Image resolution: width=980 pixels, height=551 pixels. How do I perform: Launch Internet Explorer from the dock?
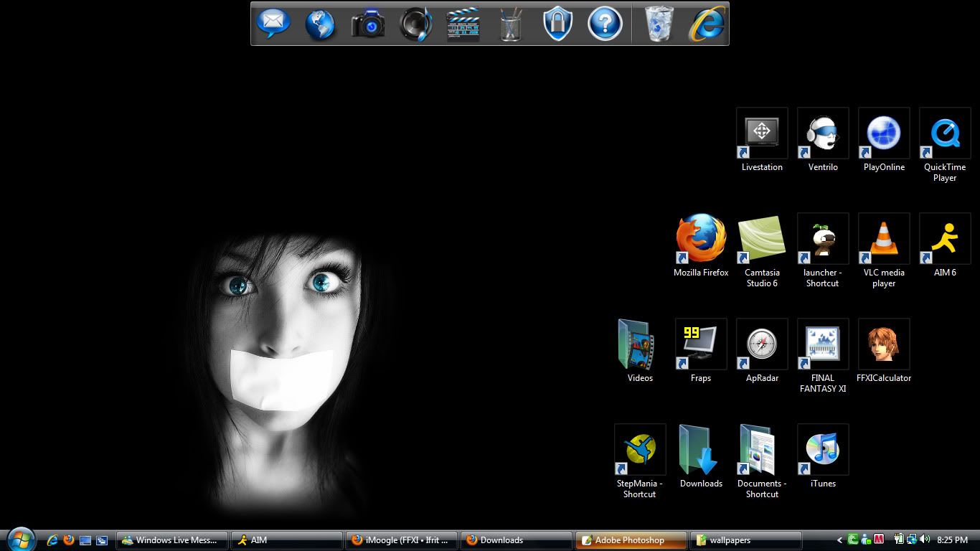(706, 24)
